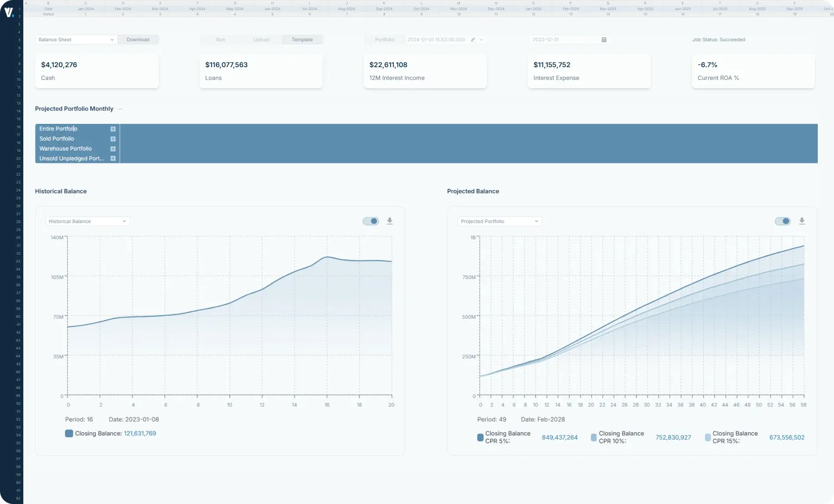Add Warehouse Portfolio using its plus icon
The height and width of the screenshot is (504, 834).
(113, 149)
